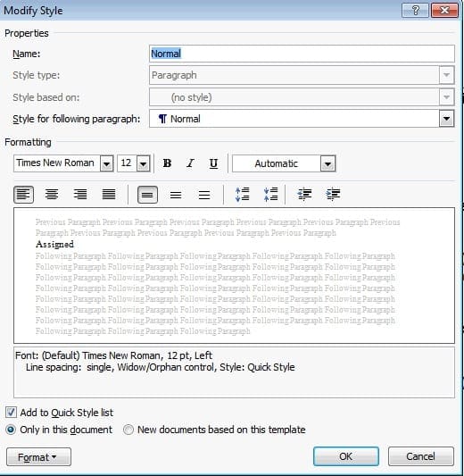Open the Format button menu
This screenshot has height=476, width=464.
[39, 457]
